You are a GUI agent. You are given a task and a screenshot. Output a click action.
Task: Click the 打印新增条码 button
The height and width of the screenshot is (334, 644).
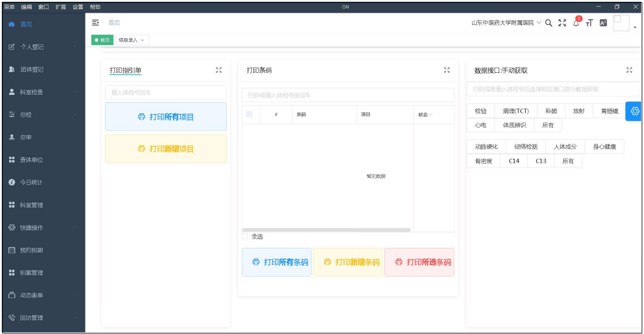coord(348,262)
